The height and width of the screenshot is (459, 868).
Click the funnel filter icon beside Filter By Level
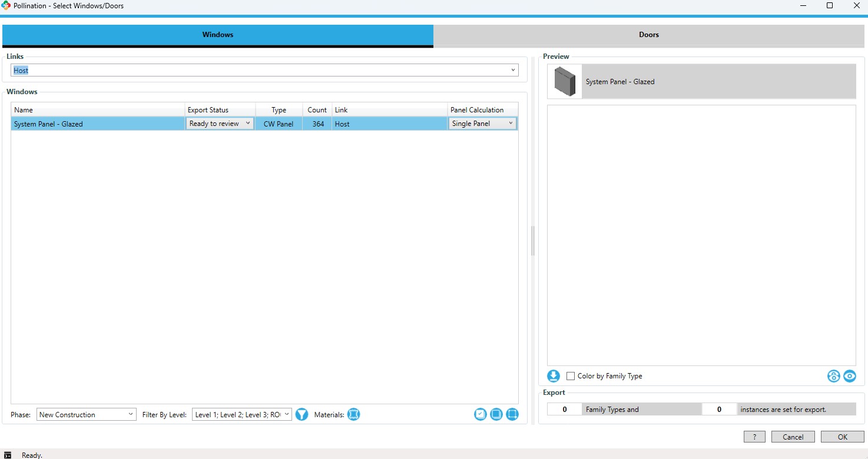point(302,414)
